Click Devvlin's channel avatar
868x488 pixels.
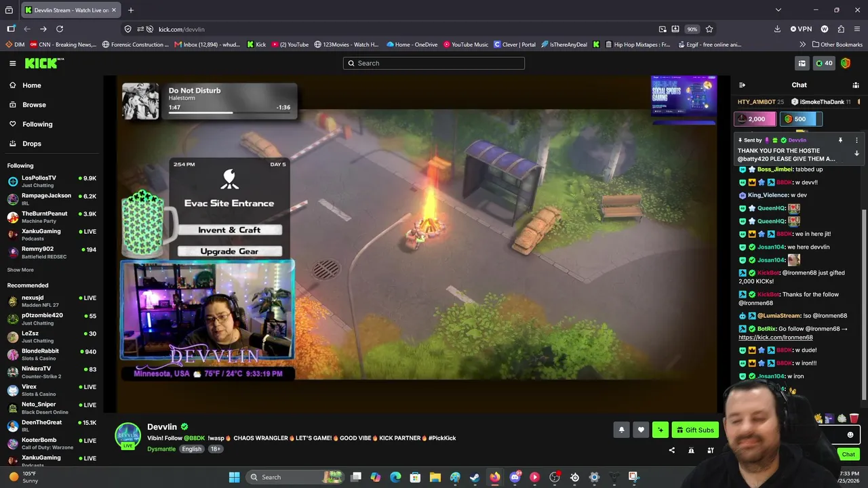[x=127, y=436]
